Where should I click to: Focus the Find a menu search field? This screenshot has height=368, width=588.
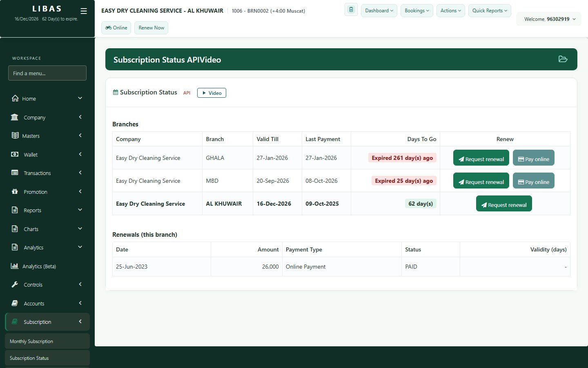pyautogui.click(x=47, y=73)
